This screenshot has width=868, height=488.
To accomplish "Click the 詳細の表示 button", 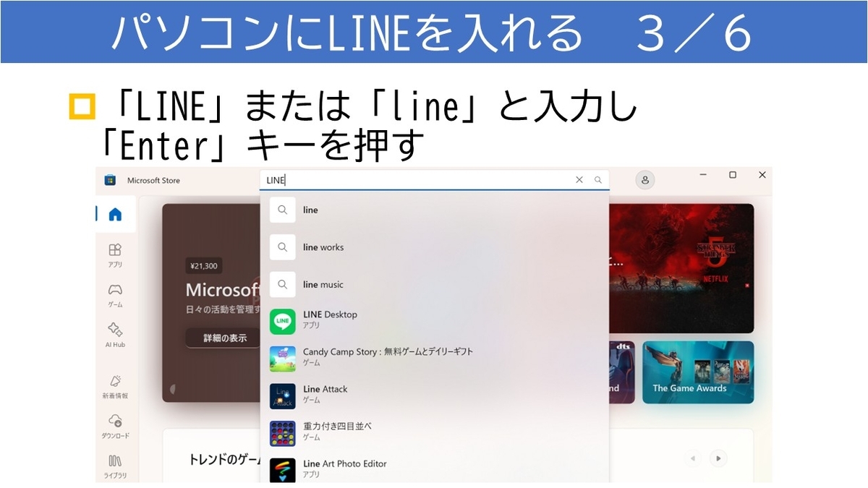I will tap(224, 338).
